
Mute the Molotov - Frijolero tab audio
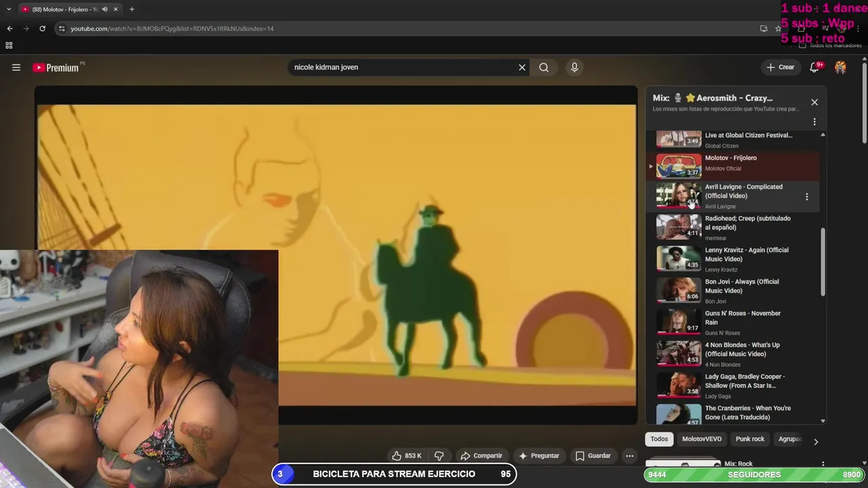104,9
